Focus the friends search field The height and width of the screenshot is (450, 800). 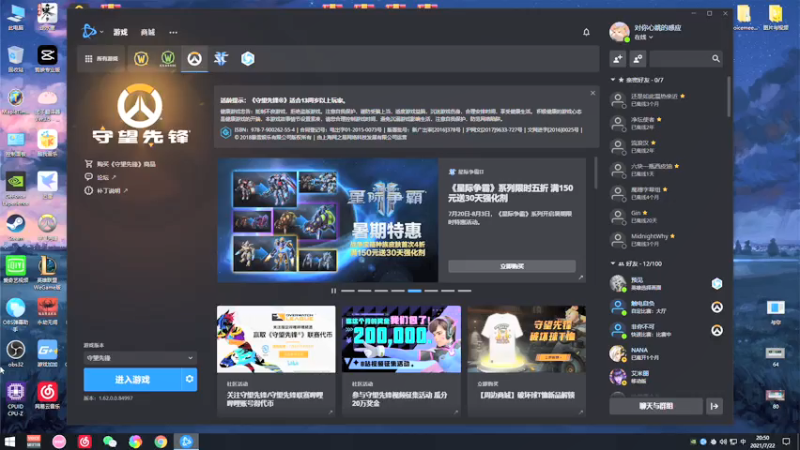679,59
